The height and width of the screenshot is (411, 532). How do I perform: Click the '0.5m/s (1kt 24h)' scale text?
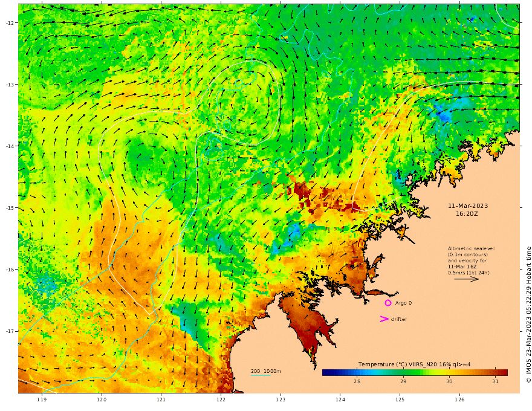pyautogui.click(x=469, y=273)
